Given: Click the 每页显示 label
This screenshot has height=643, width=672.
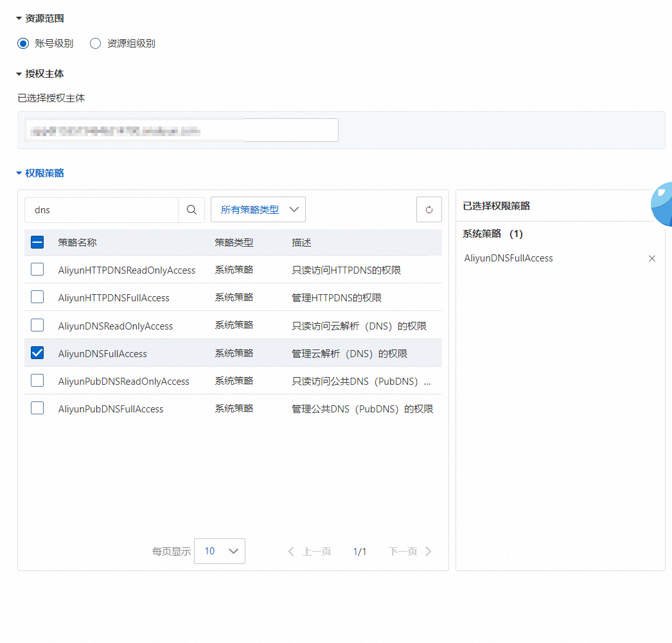Looking at the screenshot, I should (172, 551).
